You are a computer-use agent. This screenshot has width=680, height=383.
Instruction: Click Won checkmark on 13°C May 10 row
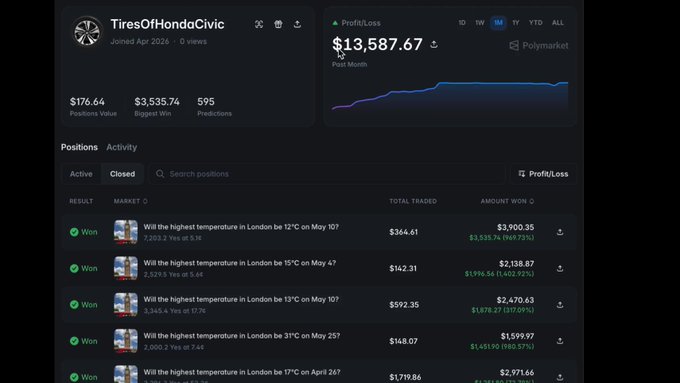click(74, 304)
